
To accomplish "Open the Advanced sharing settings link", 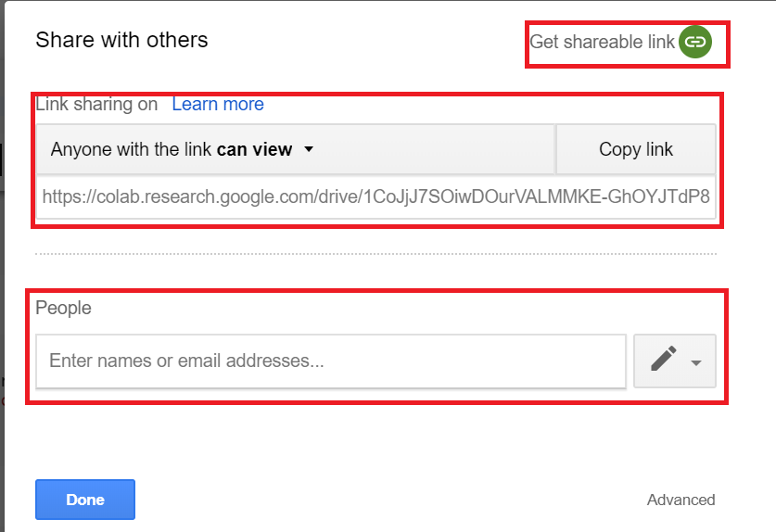I will click(x=681, y=500).
